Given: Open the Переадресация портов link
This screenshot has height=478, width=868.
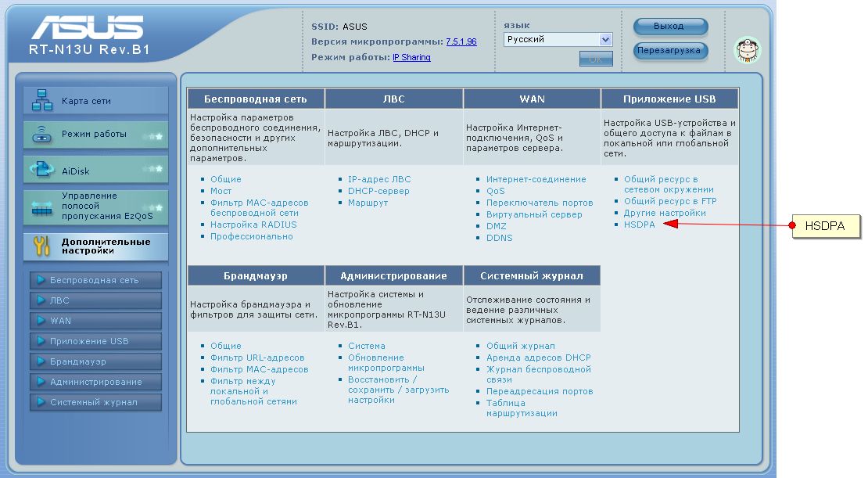Looking at the screenshot, I should point(540,392).
